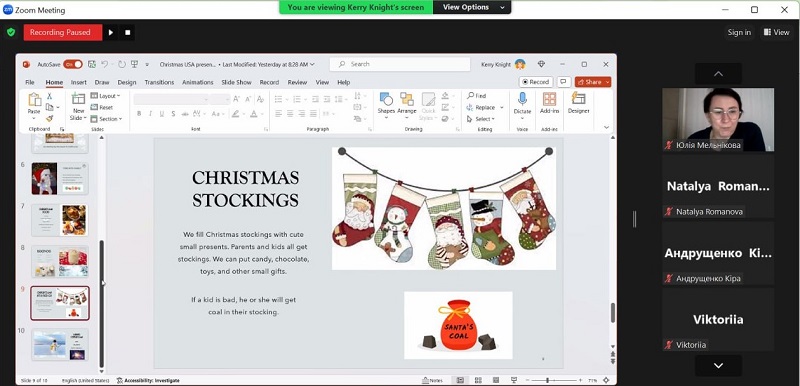Open the Shapes gallery icon

pyautogui.click(x=386, y=99)
